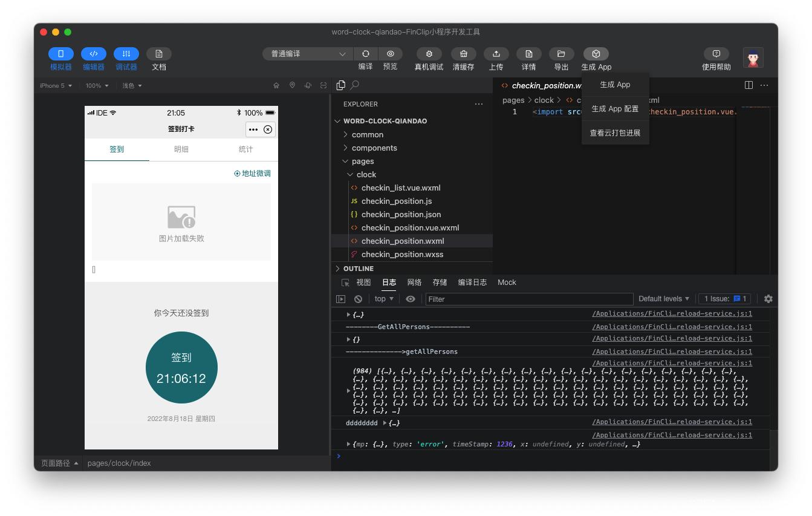Image resolution: width=812 pixels, height=516 pixels.
Task: Open the 100% zoom dropdown
Action: coord(97,86)
